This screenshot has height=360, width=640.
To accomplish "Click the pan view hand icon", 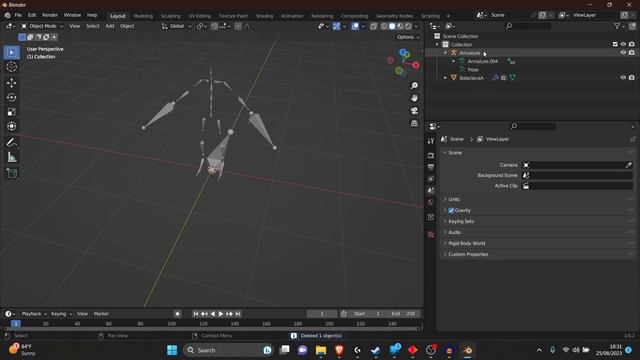I will (x=414, y=98).
